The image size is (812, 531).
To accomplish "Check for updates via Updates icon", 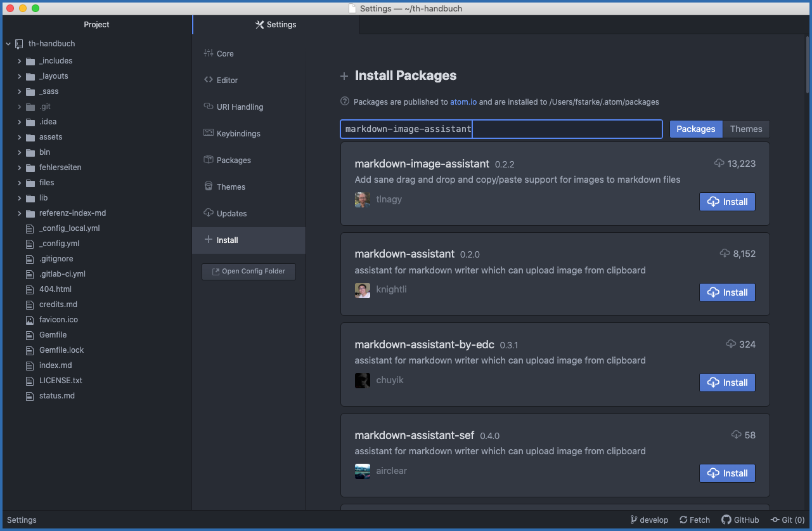I will (208, 213).
